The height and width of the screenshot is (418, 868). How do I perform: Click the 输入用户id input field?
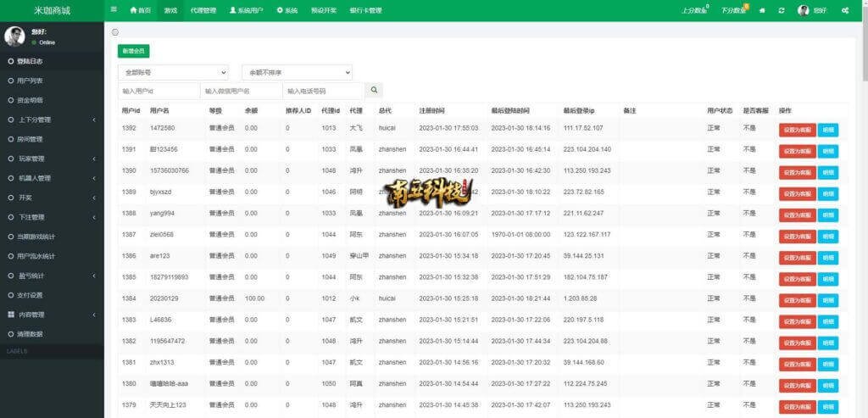tap(159, 90)
